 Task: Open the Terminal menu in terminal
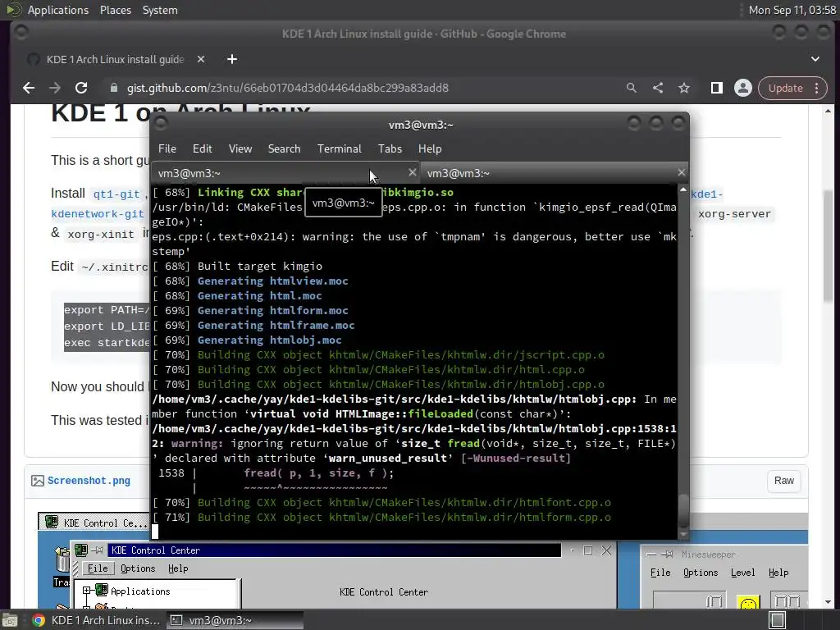tap(339, 149)
